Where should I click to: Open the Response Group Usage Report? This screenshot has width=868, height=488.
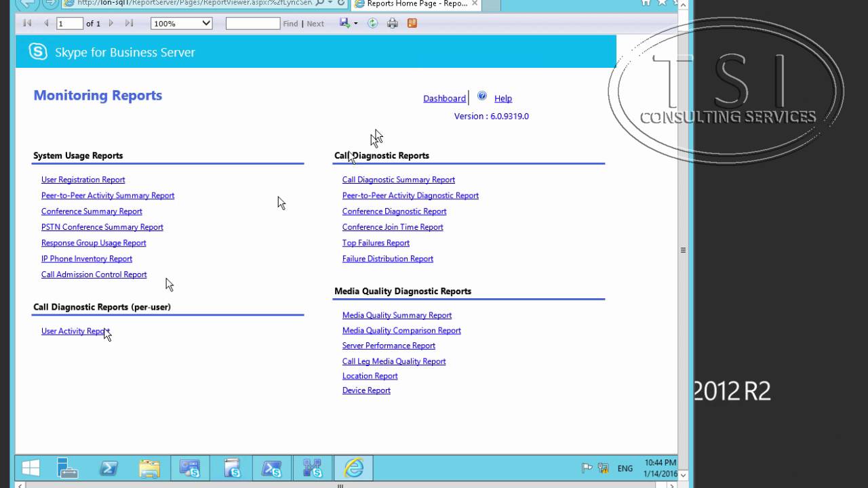pyautogui.click(x=94, y=243)
